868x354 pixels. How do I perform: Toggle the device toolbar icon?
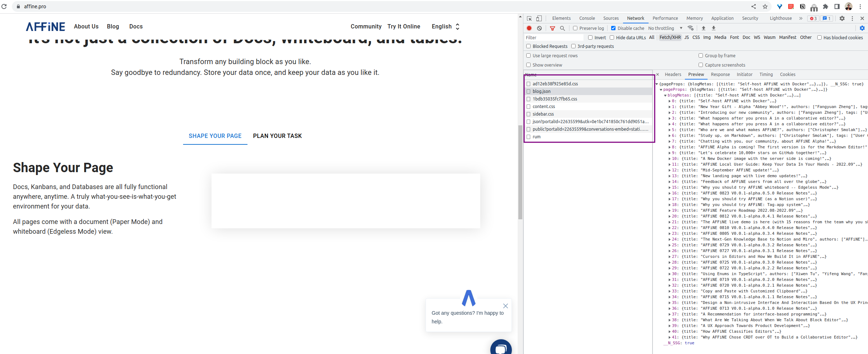click(539, 18)
